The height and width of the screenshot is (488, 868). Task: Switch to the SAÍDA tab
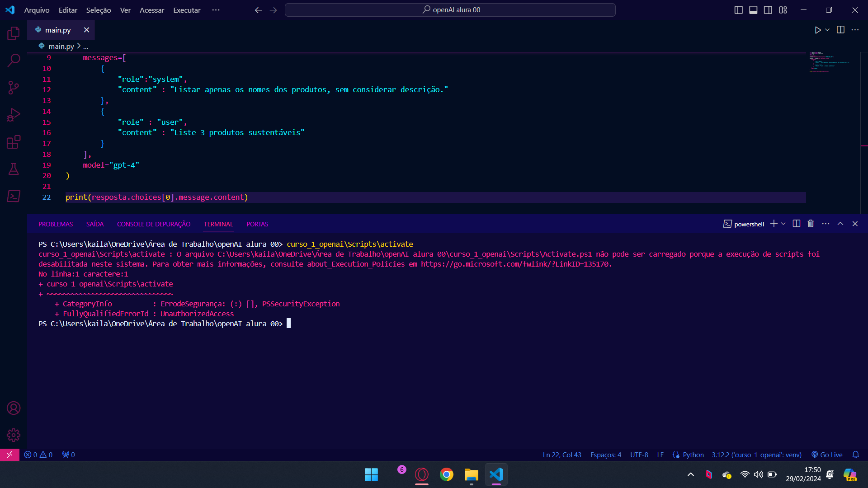[95, 224]
